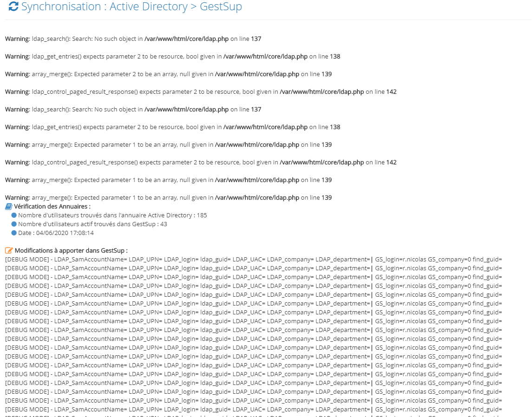Click the bullet before Active Directory user count
532x417 pixels.
pyautogui.click(x=14, y=215)
